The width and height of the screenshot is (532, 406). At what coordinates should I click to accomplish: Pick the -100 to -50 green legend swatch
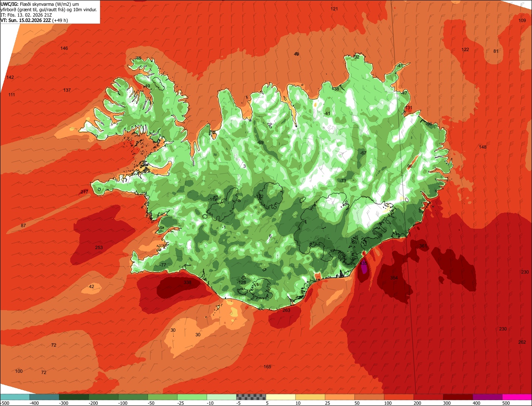coord(133,397)
